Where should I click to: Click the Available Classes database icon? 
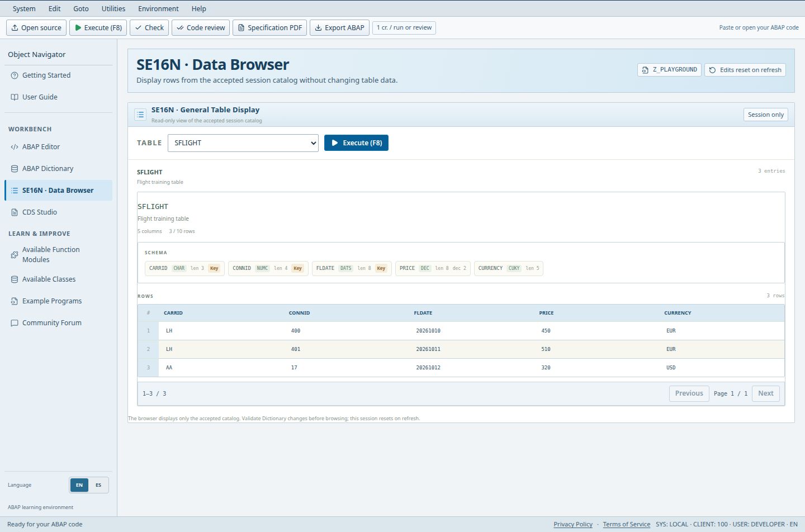point(15,279)
